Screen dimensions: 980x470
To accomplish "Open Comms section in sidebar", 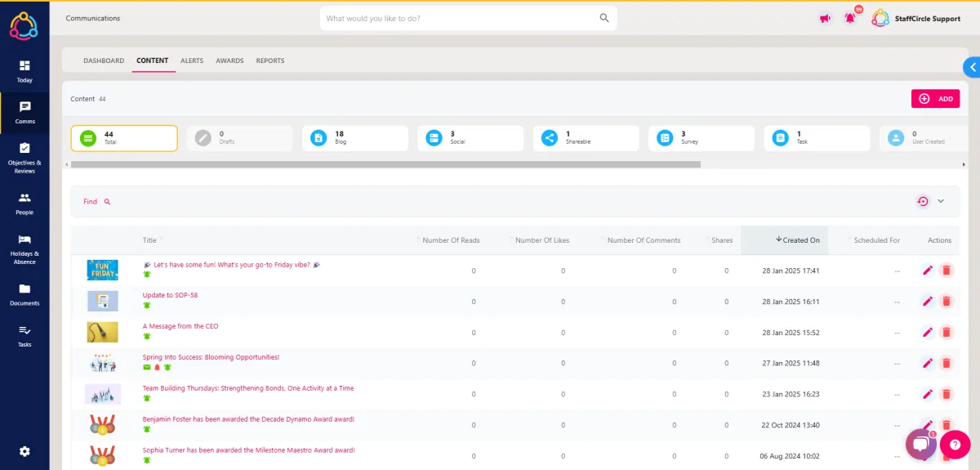I will 24,112.
